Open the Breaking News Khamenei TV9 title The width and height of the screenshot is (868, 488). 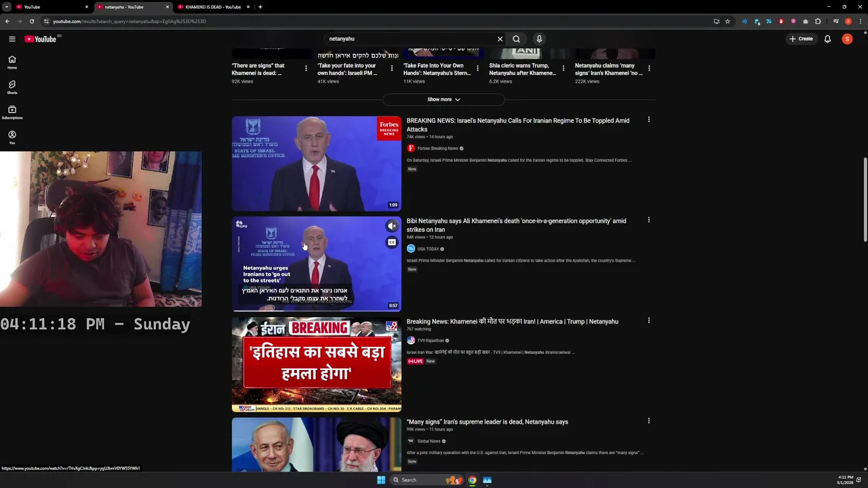pyautogui.click(x=512, y=321)
